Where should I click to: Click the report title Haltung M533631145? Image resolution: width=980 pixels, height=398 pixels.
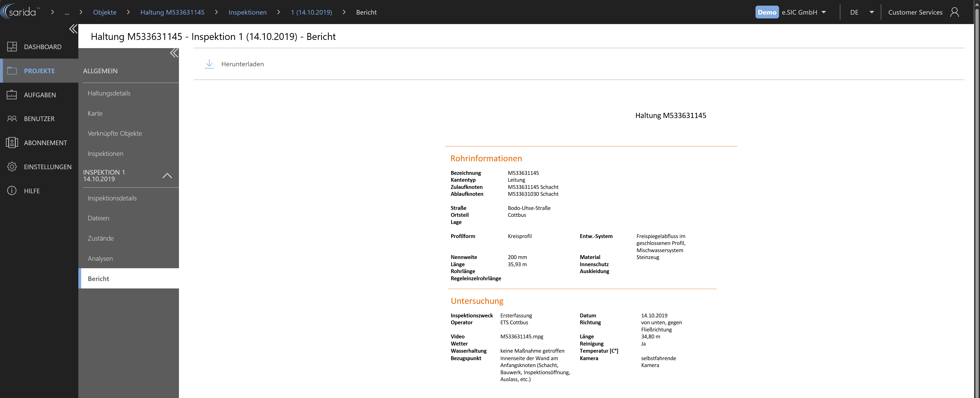point(670,115)
